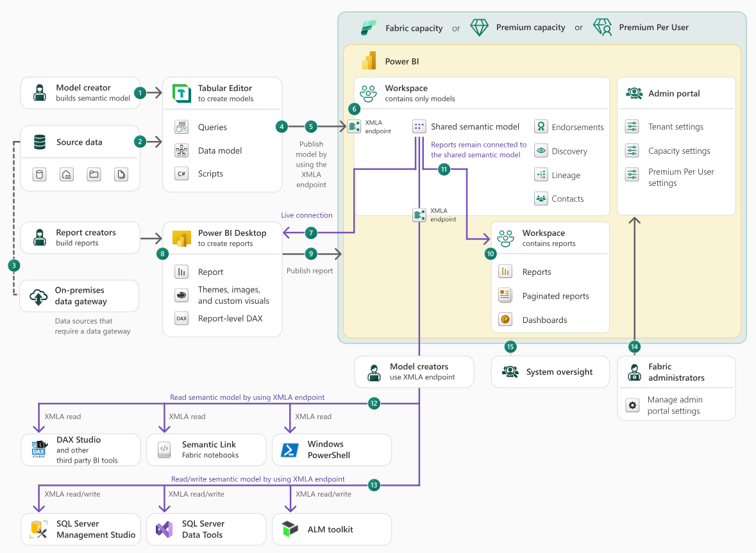Screen dimensions: 756x553
Task: Select the SQL Server Management Studio icon
Action: (38, 529)
